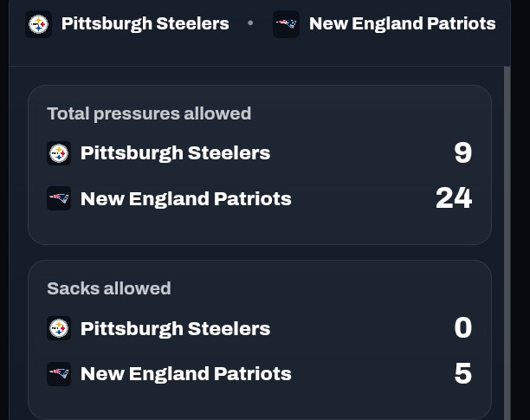Screen dimensions: 530x420
Task: Click the Patriots pressures value 24
Action: point(454,198)
